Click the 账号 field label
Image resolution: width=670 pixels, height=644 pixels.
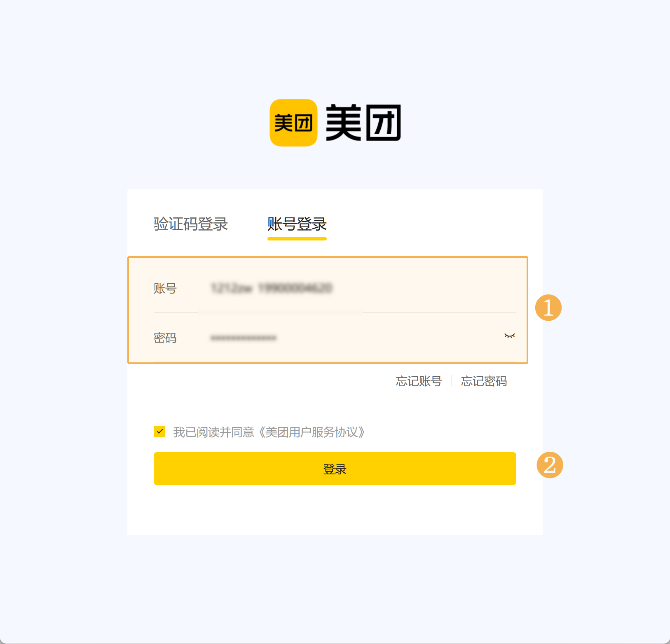coord(165,288)
